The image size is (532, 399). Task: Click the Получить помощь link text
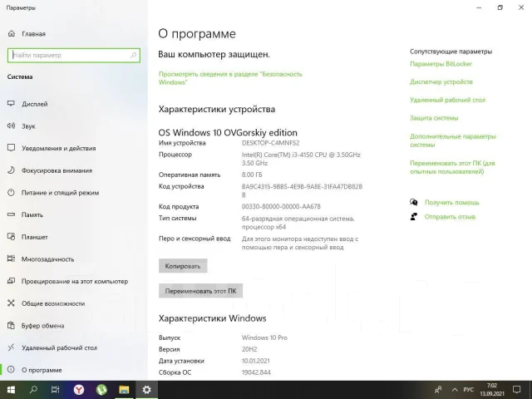(x=451, y=202)
